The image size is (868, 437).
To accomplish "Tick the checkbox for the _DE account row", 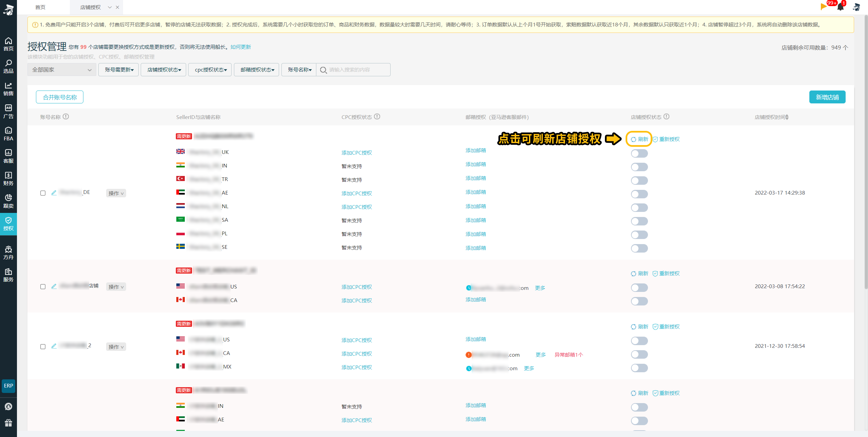I will pos(43,193).
